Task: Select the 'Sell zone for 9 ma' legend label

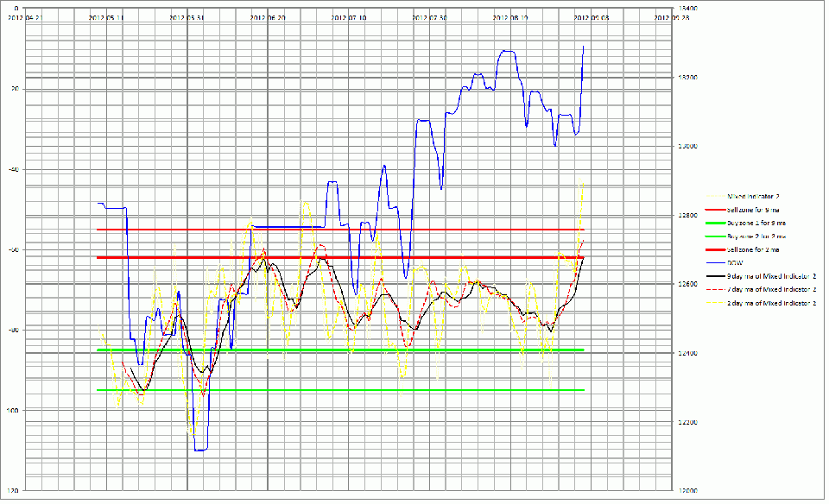Action: 753,210
